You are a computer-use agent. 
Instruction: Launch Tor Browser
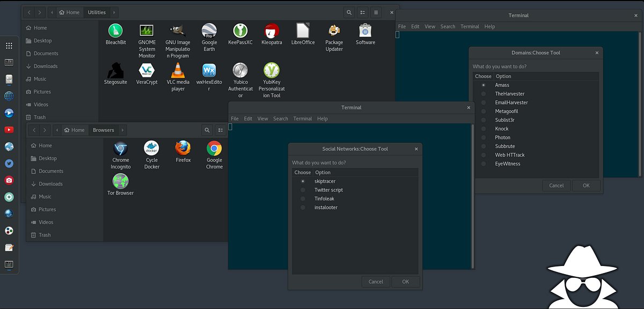pos(121,181)
